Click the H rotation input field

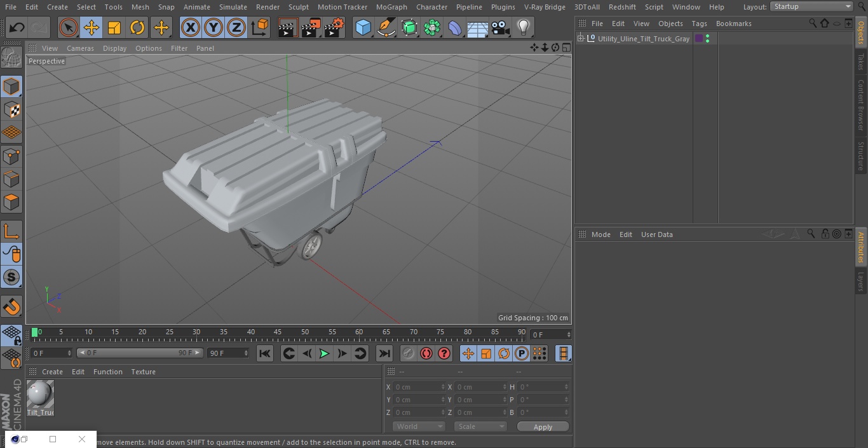(543, 387)
